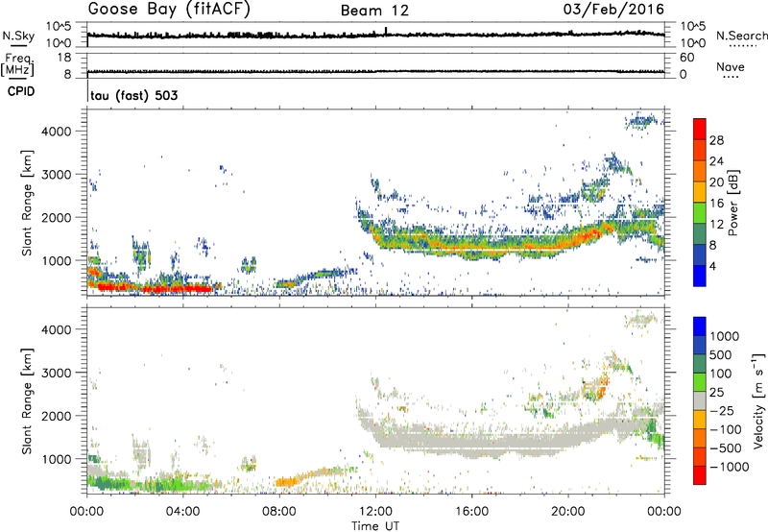Click the 'Power [dB]' colorbar label
The image size is (768, 532).
coord(732,203)
